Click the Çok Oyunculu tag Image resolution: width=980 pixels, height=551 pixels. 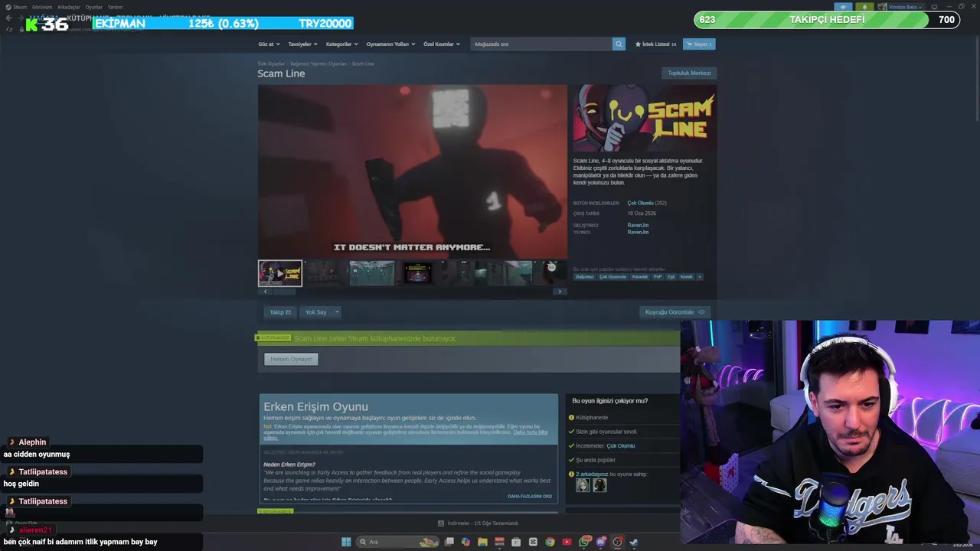pyautogui.click(x=612, y=277)
